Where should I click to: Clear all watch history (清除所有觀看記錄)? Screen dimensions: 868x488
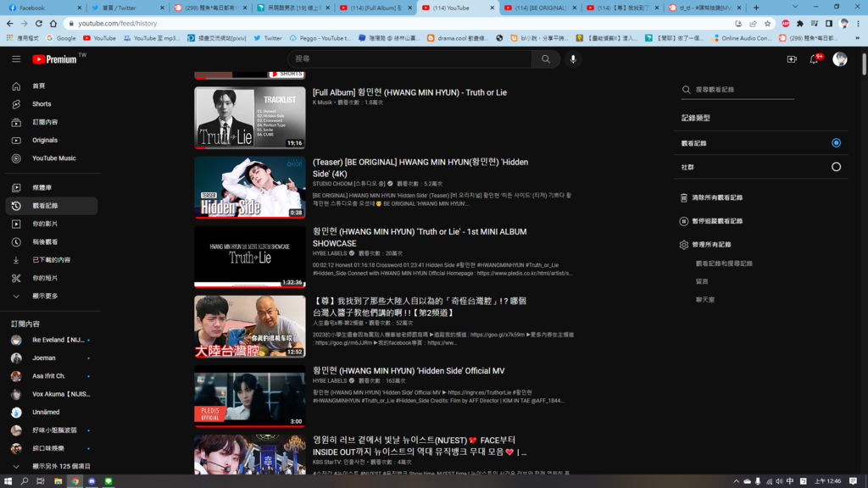pyautogui.click(x=711, y=198)
